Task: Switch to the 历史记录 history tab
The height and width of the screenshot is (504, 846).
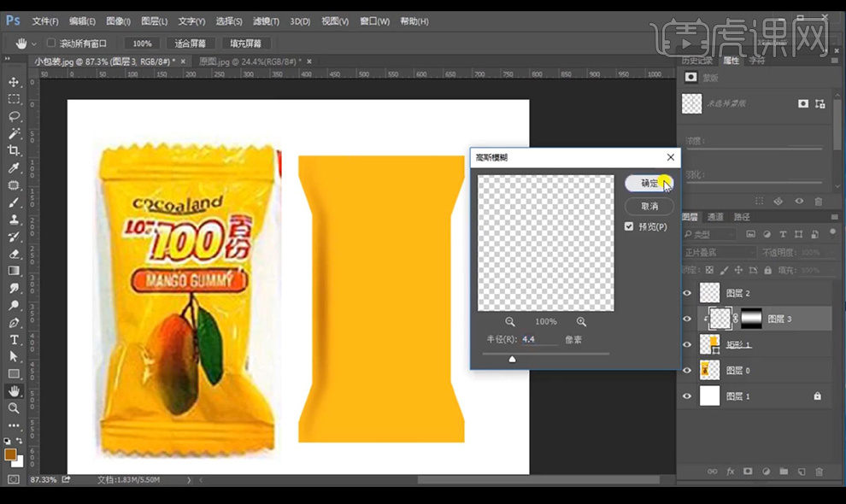Action: [696, 61]
